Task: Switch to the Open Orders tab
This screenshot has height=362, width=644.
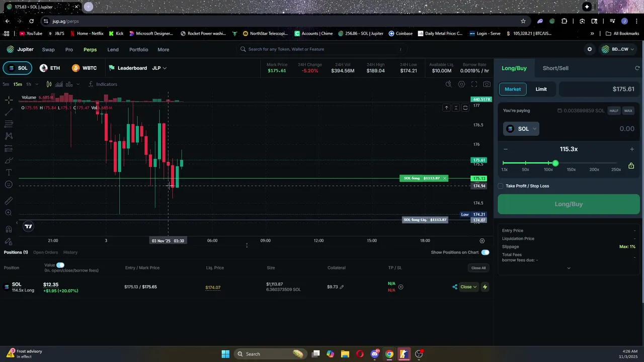Action: pyautogui.click(x=45, y=252)
